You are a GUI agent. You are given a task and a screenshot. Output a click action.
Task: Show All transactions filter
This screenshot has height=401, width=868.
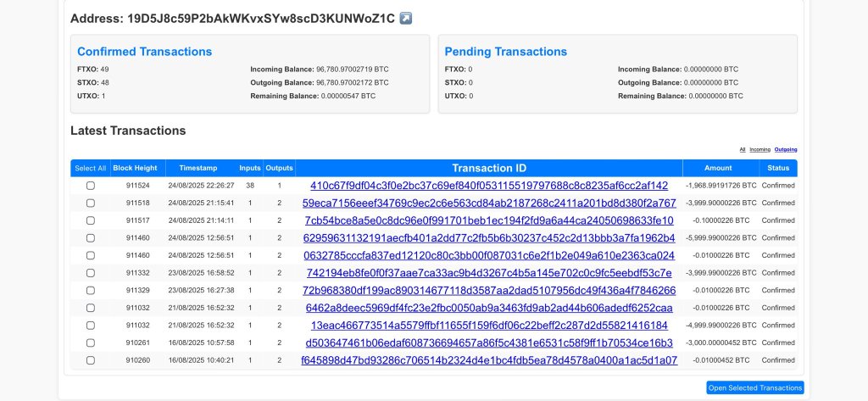742,149
